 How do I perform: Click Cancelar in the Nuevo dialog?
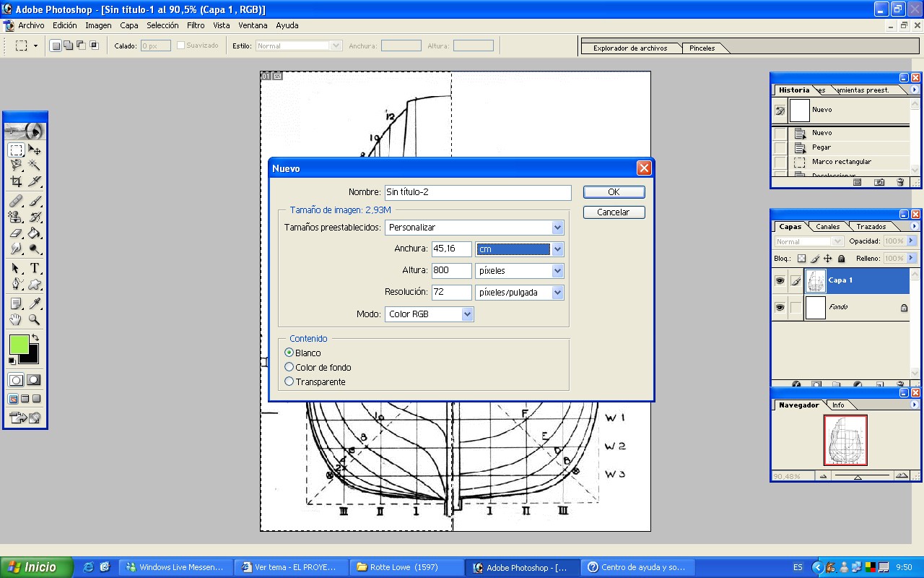point(614,212)
